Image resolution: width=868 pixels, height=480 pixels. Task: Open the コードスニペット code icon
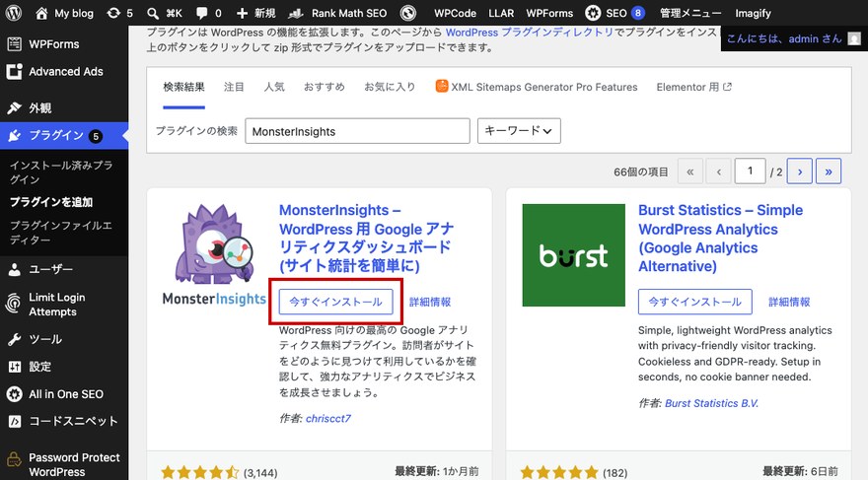click(x=15, y=422)
